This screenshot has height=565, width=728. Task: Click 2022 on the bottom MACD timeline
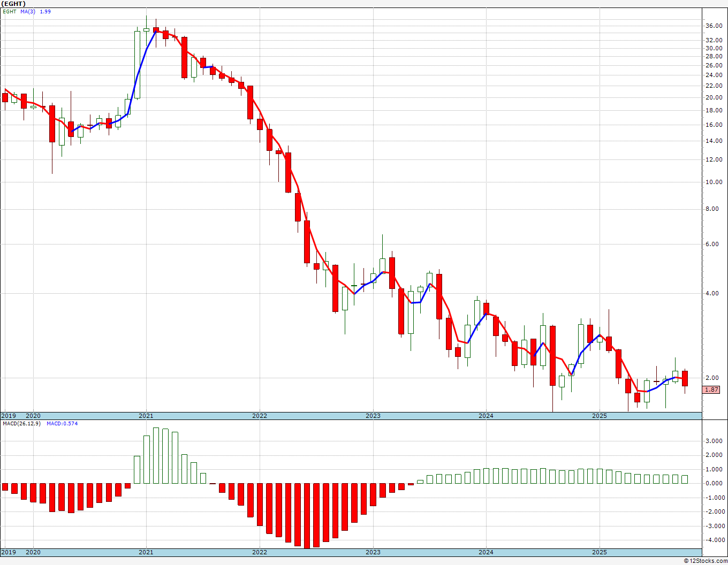point(260,552)
